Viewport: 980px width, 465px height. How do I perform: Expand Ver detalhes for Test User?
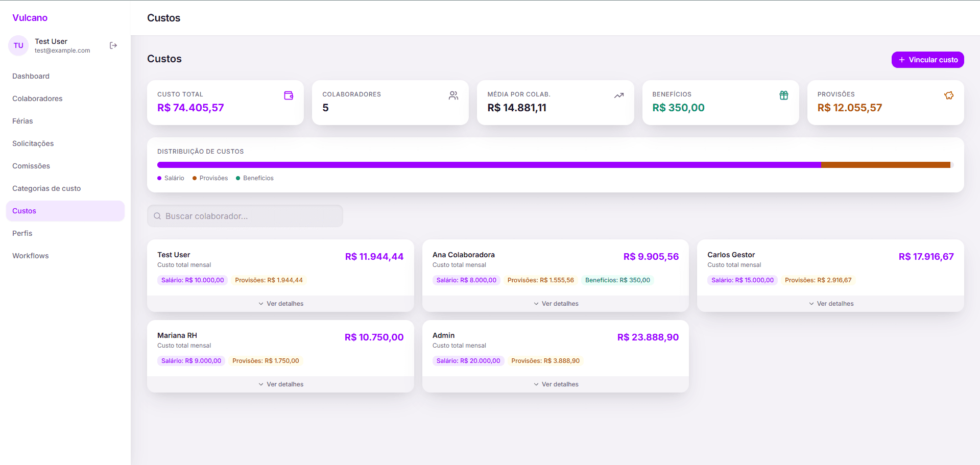pyautogui.click(x=280, y=304)
